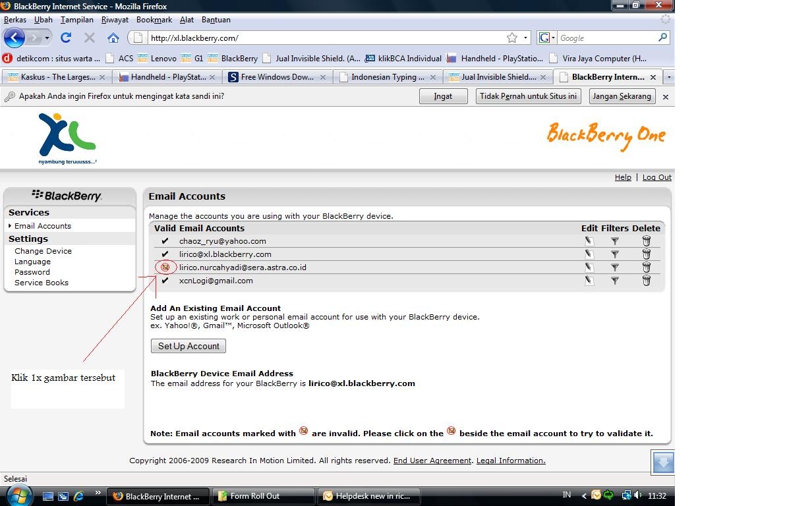Edit the lirico@xl.blackberry.com account
Viewport: 812px width, 506px height.
(x=589, y=254)
